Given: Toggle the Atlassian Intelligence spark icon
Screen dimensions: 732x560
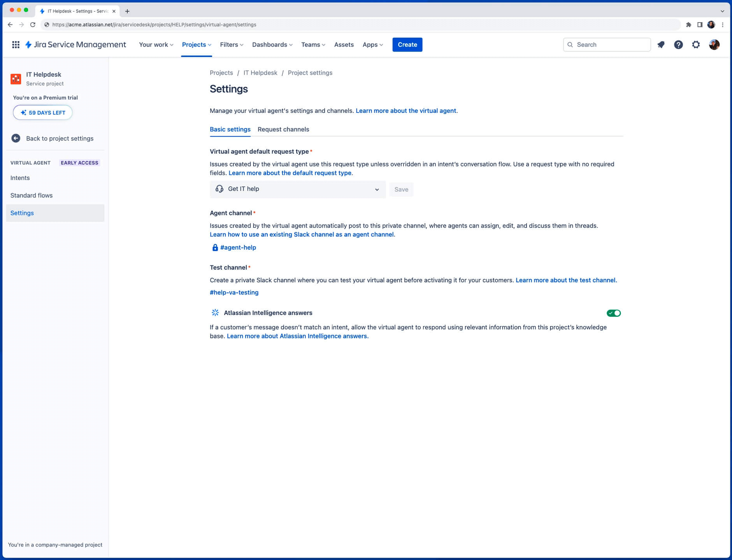Looking at the screenshot, I should 215,312.
